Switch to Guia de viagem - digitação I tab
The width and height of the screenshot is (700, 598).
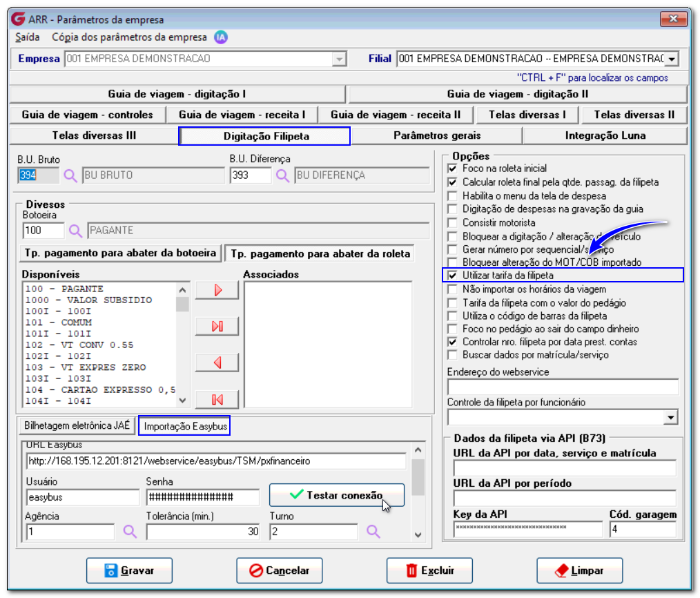point(177,94)
